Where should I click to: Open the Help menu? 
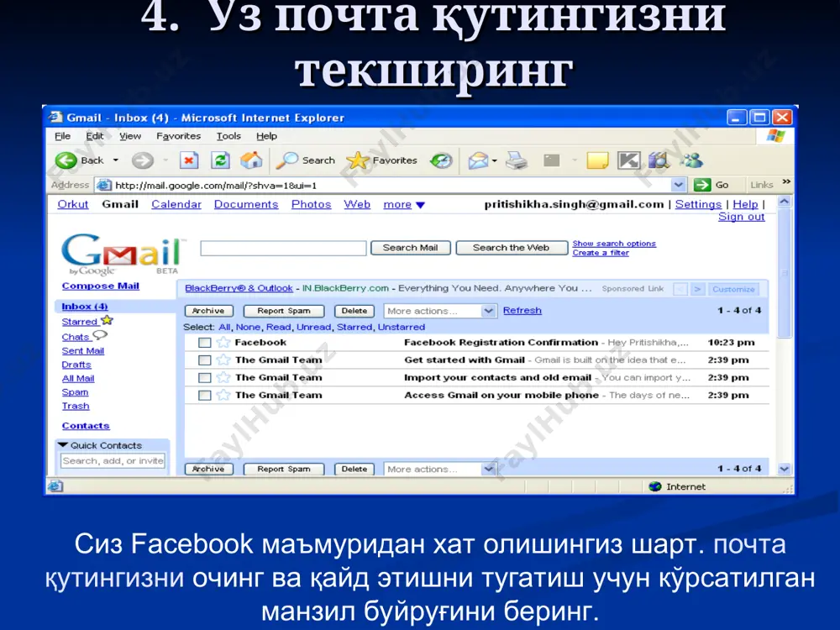(x=267, y=136)
